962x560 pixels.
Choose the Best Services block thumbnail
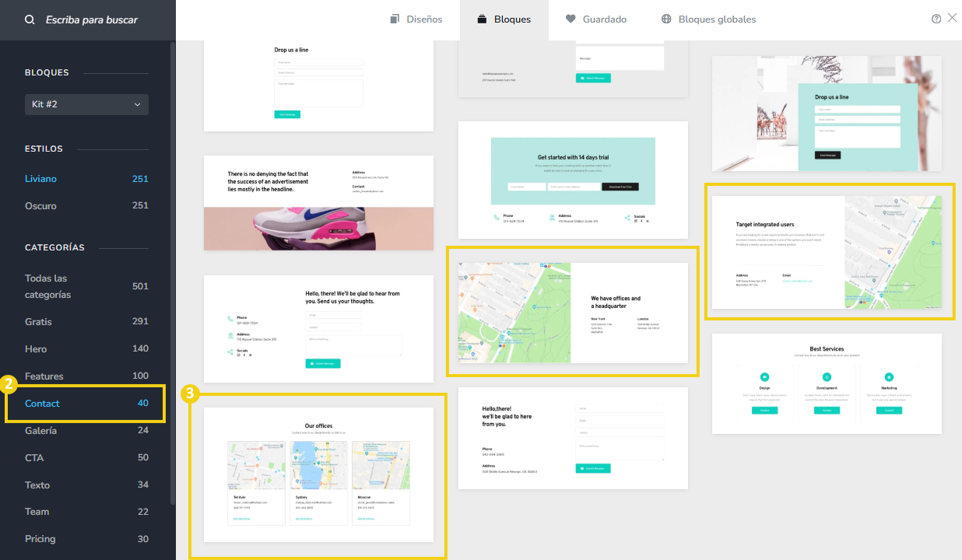(x=827, y=383)
